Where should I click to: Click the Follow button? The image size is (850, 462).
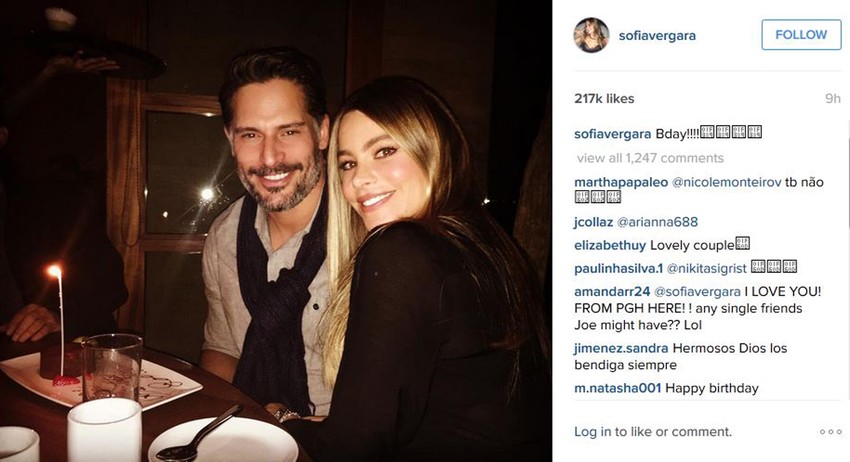[x=801, y=35]
